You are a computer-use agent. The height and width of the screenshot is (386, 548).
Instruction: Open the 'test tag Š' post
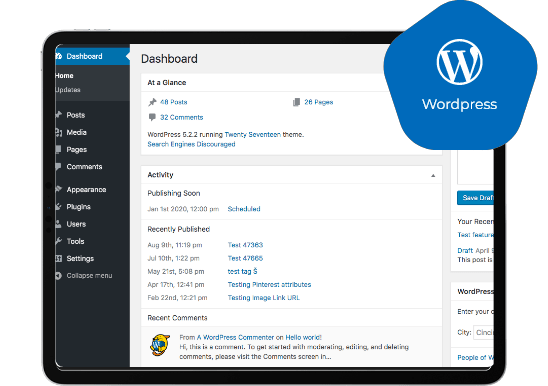[x=242, y=271]
